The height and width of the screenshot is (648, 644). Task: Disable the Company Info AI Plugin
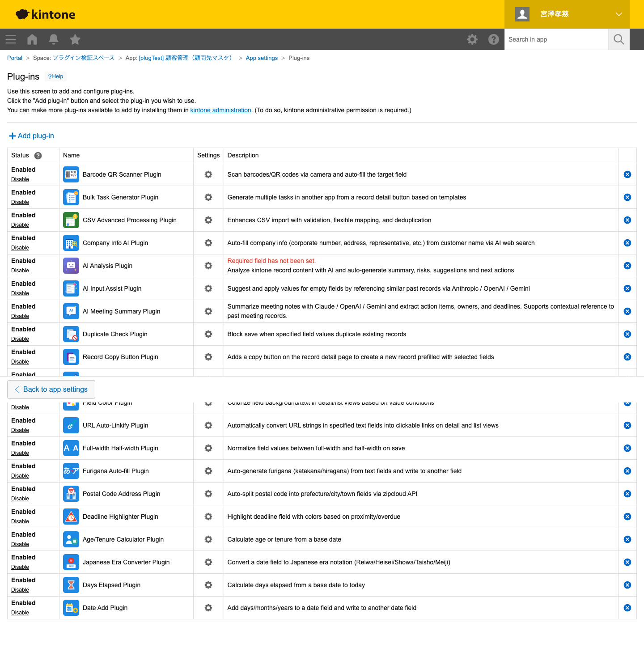tap(20, 248)
